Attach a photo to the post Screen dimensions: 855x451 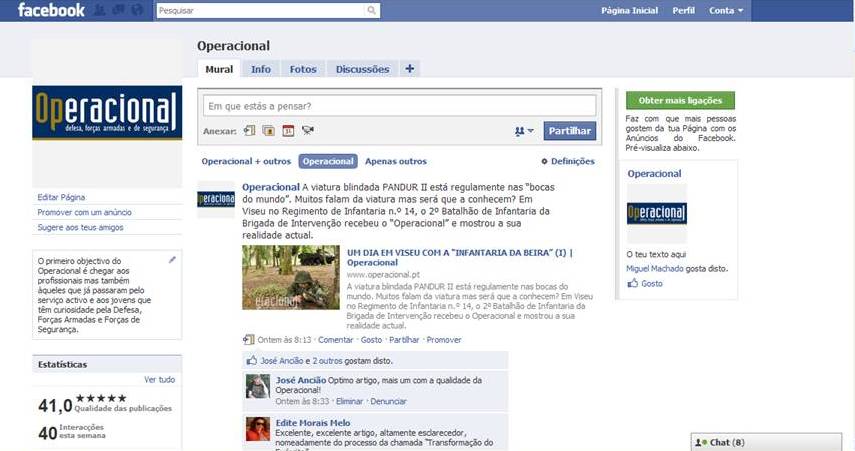coord(268,130)
